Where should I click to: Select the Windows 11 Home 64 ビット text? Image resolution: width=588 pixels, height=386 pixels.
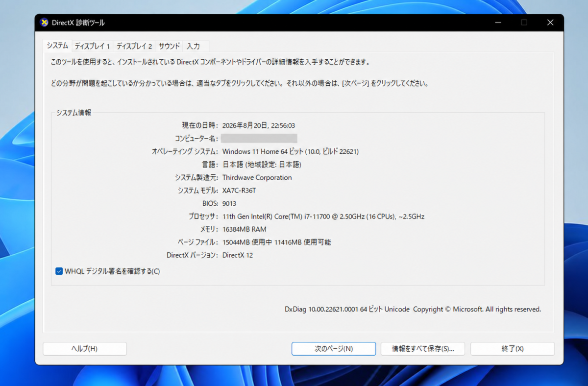262,151
